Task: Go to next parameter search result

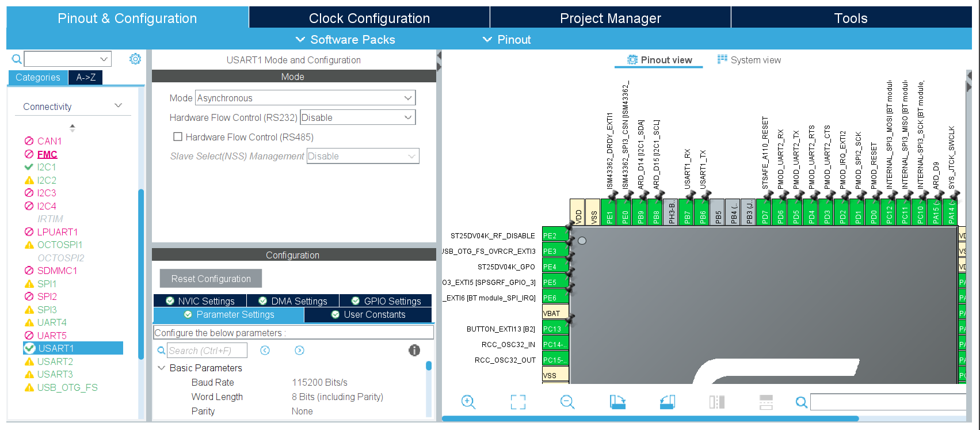Action: pyautogui.click(x=299, y=351)
